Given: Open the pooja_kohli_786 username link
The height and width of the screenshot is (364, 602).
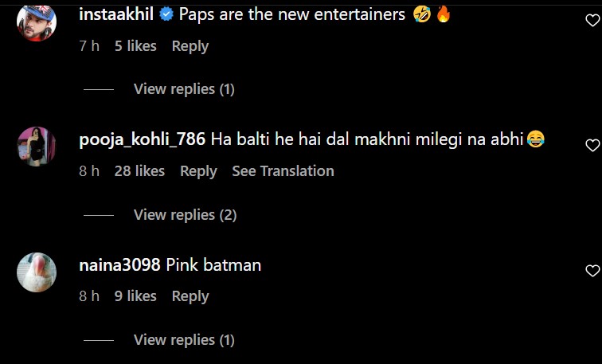Looking at the screenshot, I should [x=143, y=140].
